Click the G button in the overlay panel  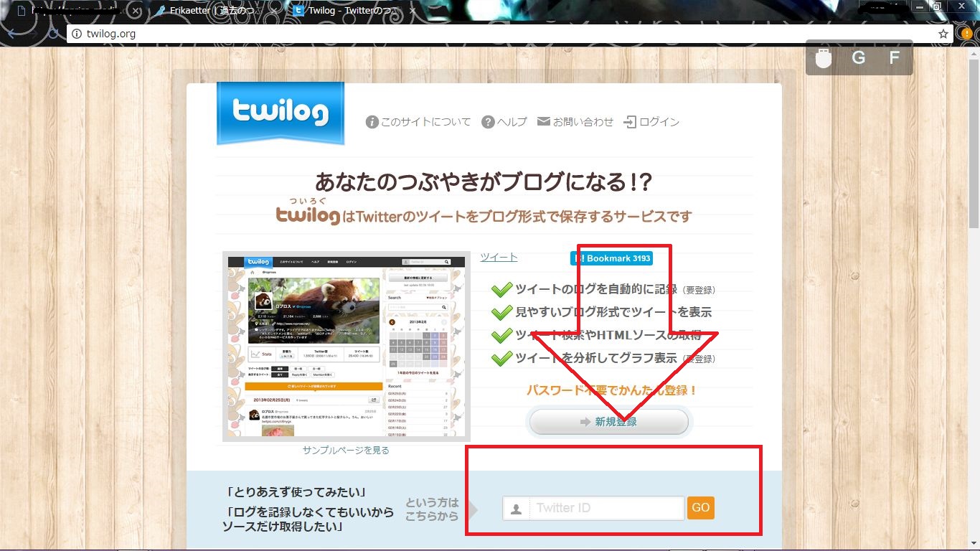click(858, 58)
